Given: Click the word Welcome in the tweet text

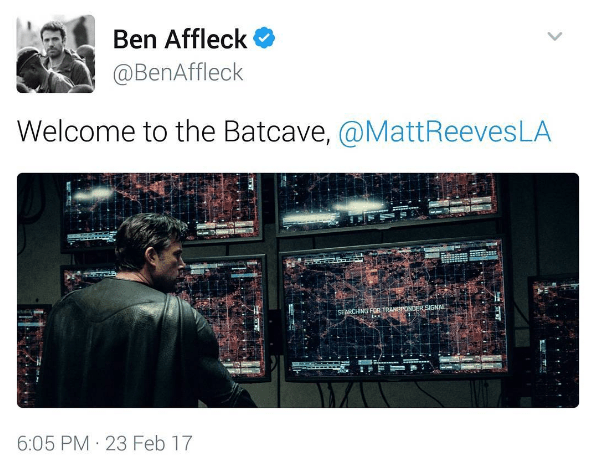Looking at the screenshot, I should [76, 131].
